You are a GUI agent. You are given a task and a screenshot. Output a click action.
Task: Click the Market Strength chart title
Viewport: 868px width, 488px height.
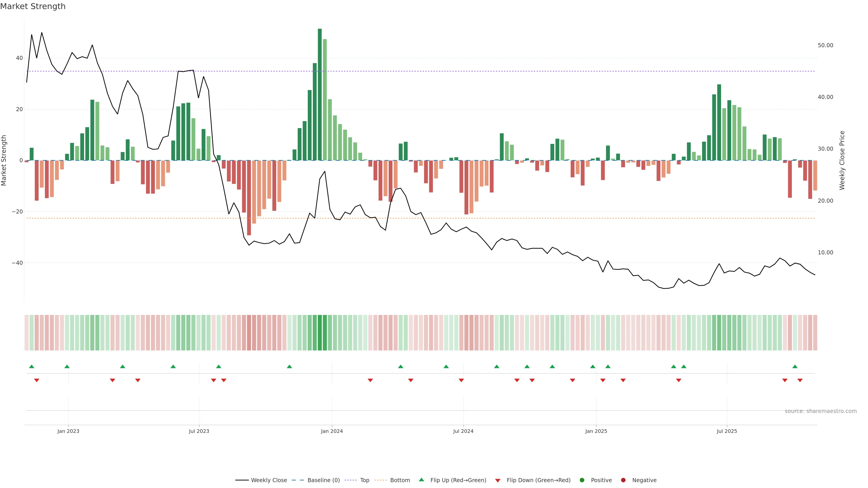point(33,6)
